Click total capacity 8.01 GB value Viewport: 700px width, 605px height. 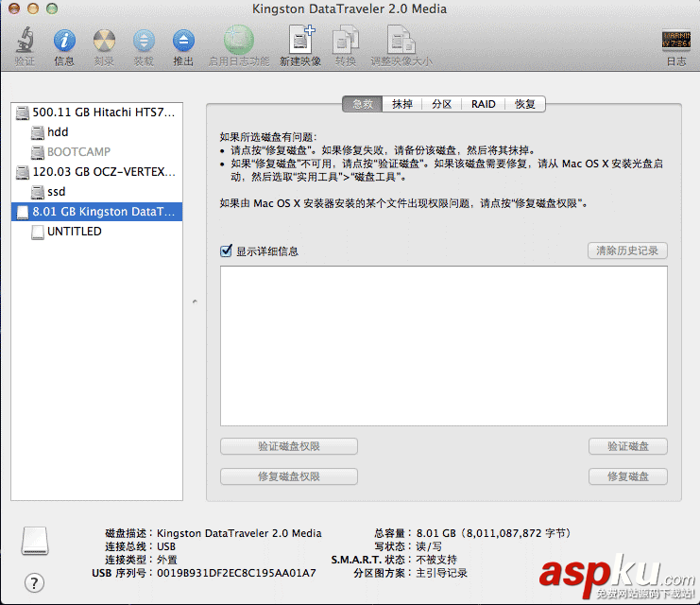[x=493, y=533]
